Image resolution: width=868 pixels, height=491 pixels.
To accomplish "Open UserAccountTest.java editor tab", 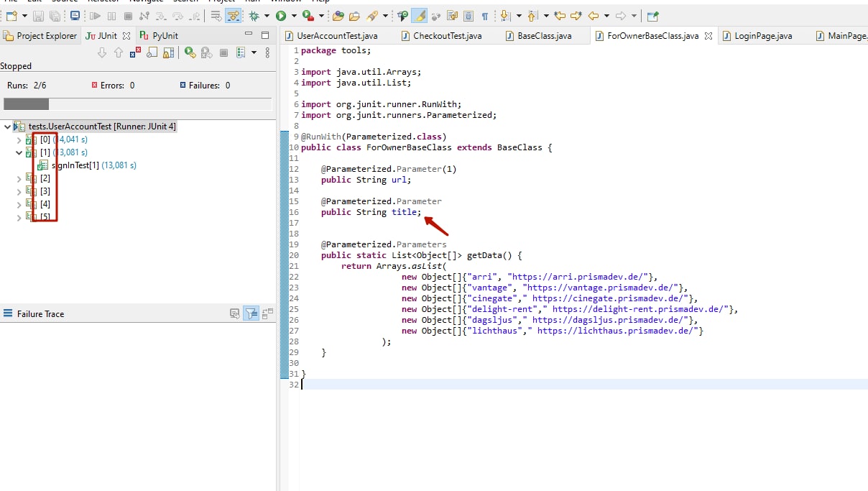I will [331, 35].
